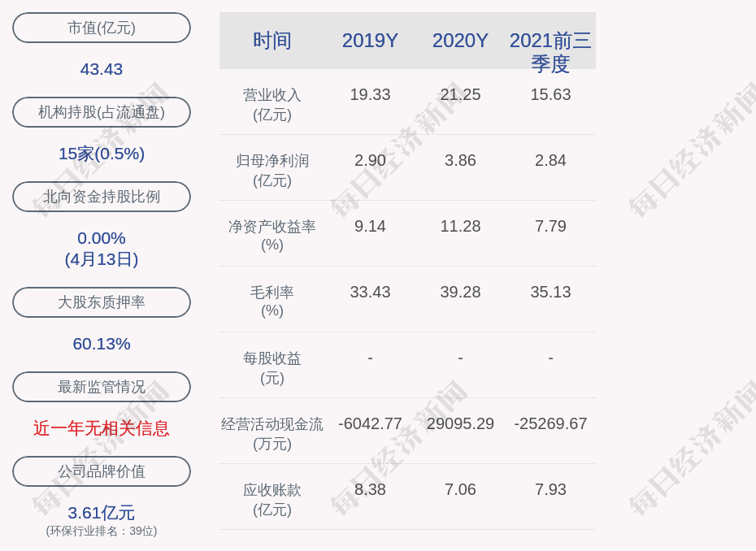Select the pledge rate 60.13%
The image size is (756, 551).
pos(102,344)
